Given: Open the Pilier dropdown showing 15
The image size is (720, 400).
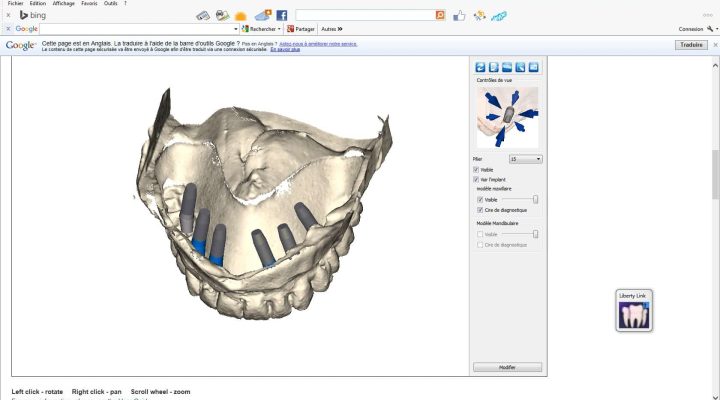Looking at the screenshot, I should (525, 159).
